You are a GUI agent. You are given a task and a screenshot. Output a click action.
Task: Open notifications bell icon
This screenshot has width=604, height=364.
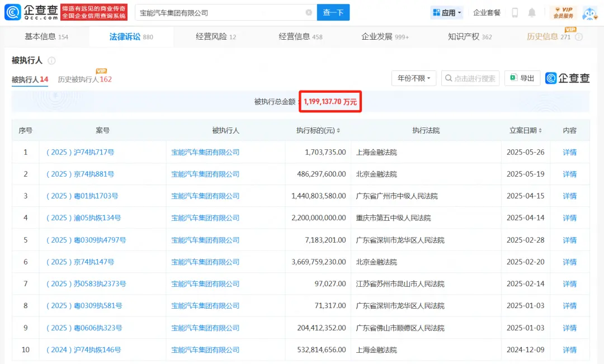coord(532,13)
